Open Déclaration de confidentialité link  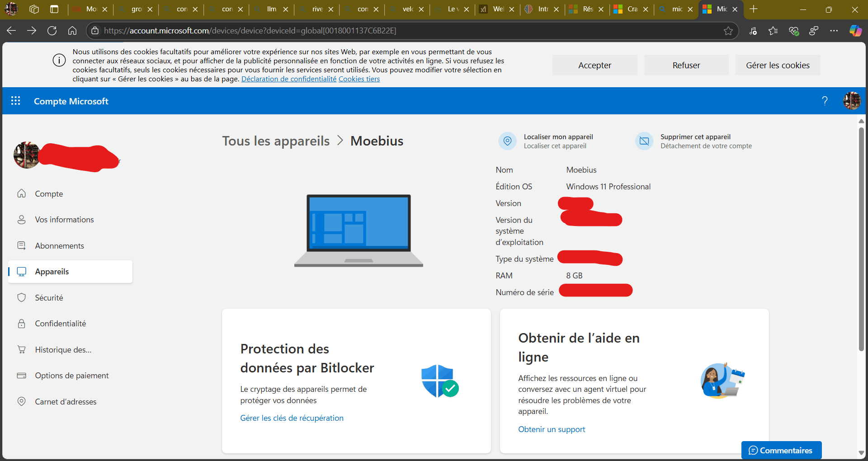(x=289, y=79)
